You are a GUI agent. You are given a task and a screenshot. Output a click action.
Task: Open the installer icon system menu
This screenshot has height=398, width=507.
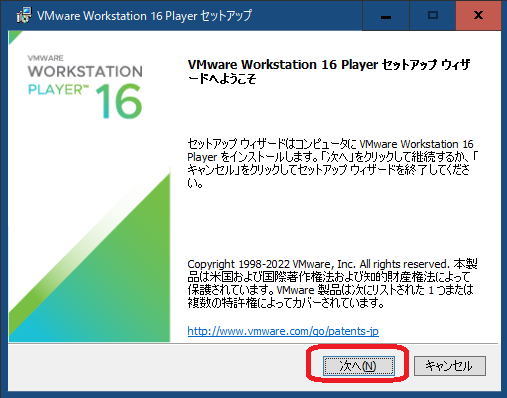[24, 15]
